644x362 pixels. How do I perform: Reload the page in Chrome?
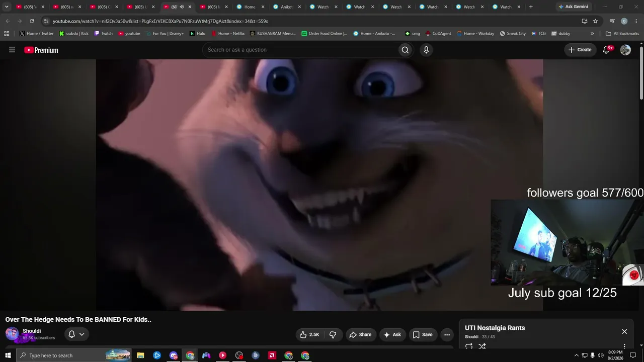[32, 21]
